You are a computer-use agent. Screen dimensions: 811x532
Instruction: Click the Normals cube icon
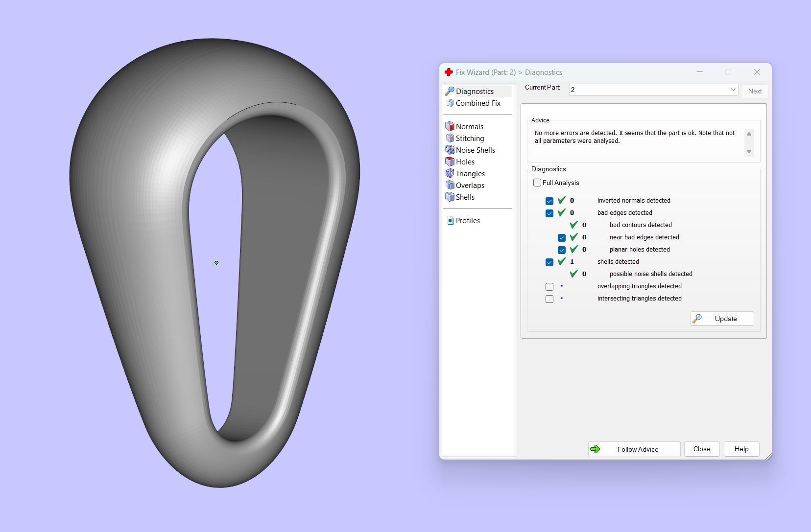(x=450, y=126)
